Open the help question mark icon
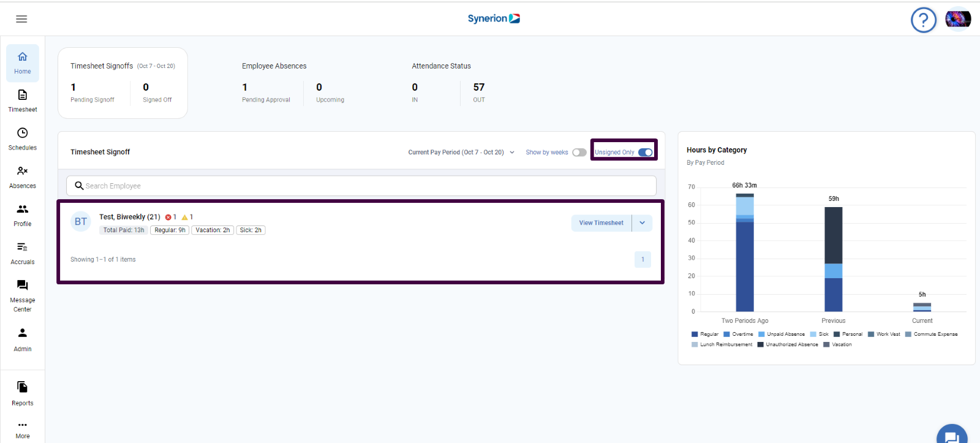This screenshot has width=980, height=443. click(924, 20)
